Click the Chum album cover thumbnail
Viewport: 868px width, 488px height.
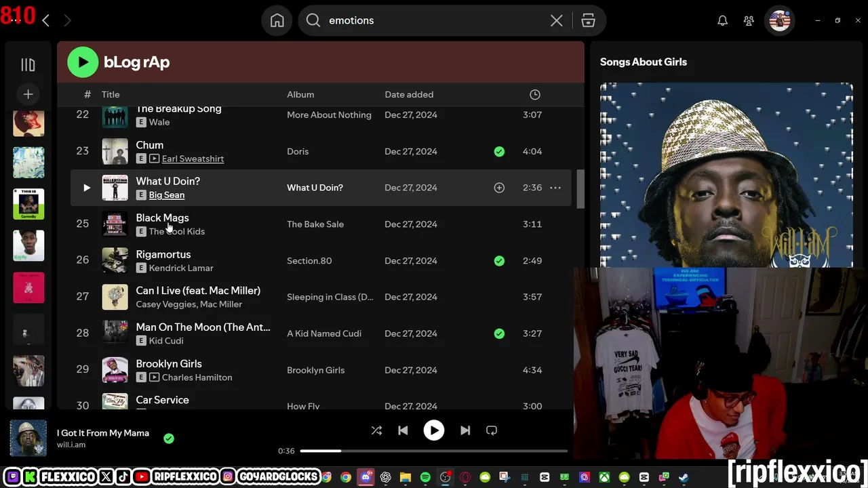point(115,151)
